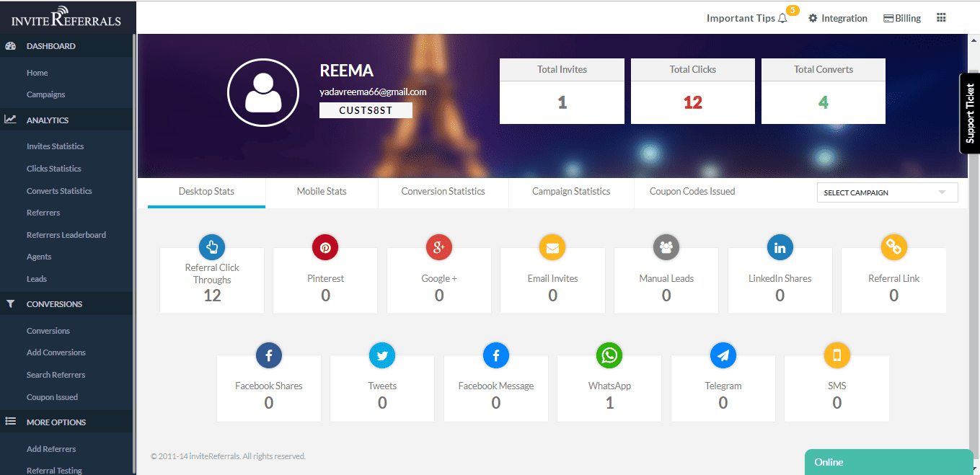Open the Select Campaign dropdown
Image resolution: width=980 pixels, height=475 pixels.
pyautogui.click(x=886, y=192)
